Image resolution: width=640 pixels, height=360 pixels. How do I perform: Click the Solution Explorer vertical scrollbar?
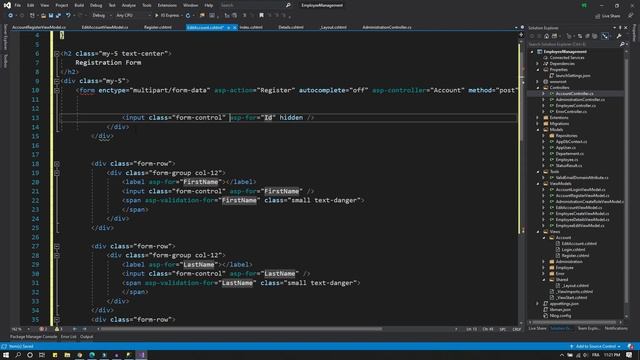click(x=626, y=180)
